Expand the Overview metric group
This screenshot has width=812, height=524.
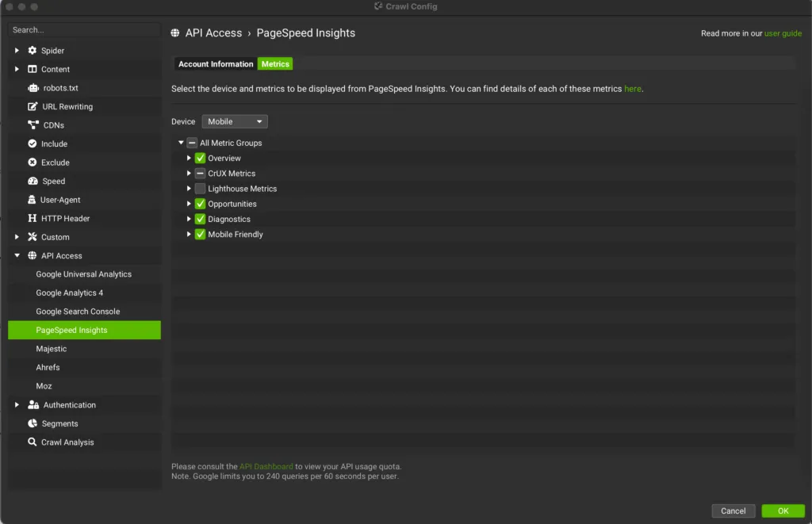click(189, 158)
